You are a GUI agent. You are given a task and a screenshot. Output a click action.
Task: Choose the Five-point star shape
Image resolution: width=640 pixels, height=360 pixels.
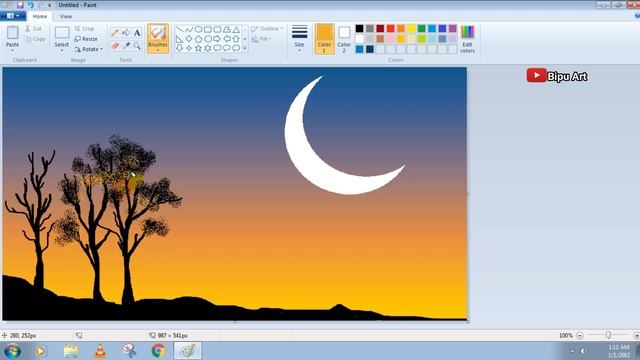198,48
